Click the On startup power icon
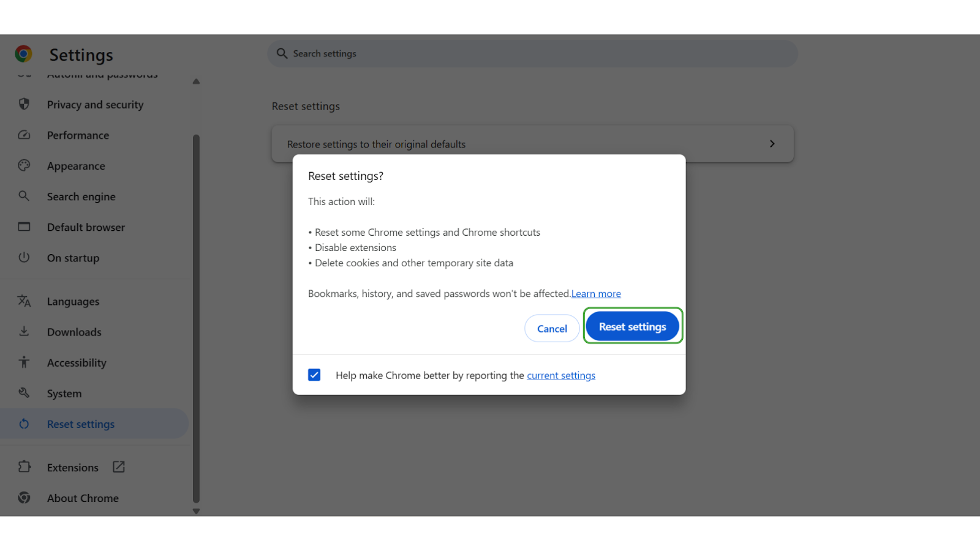The height and width of the screenshot is (551, 980). coord(24,257)
